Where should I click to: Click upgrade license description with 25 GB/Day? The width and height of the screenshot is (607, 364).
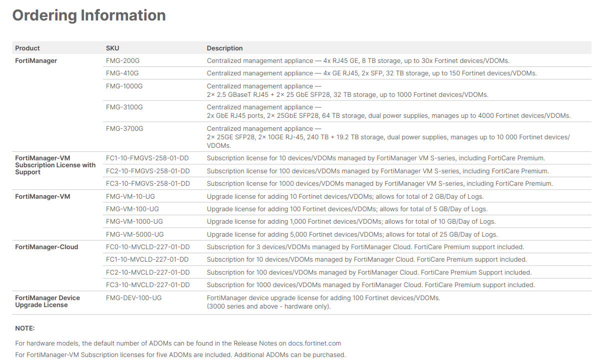(x=352, y=234)
